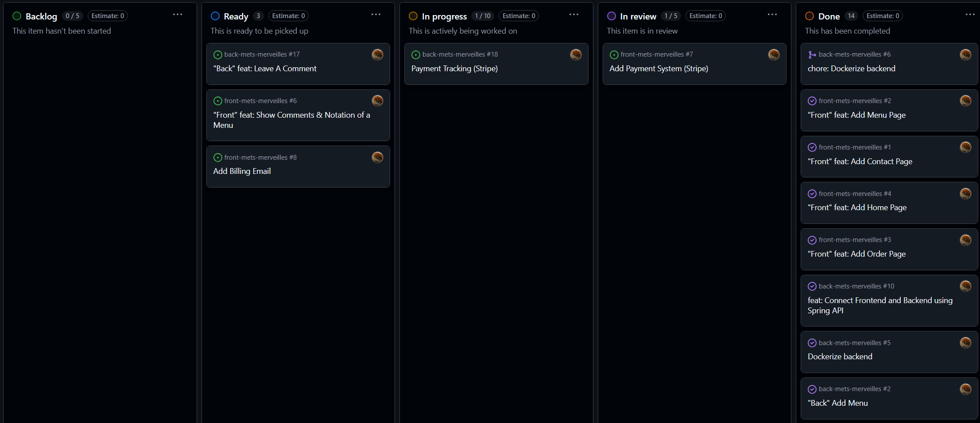Screen dimensions: 980x423
Task: Click open issue icon on back-mets-merveilles #18
Action: tap(416, 55)
